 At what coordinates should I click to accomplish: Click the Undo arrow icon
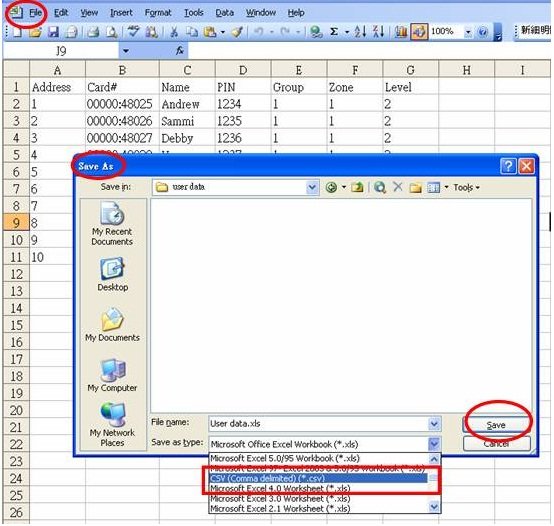[258, 32]
